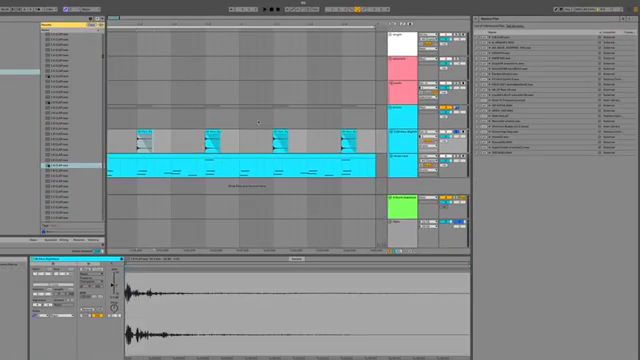
Task: Click the Arrangement Record button
Action: pyautogui.click(x=278, y=9)
